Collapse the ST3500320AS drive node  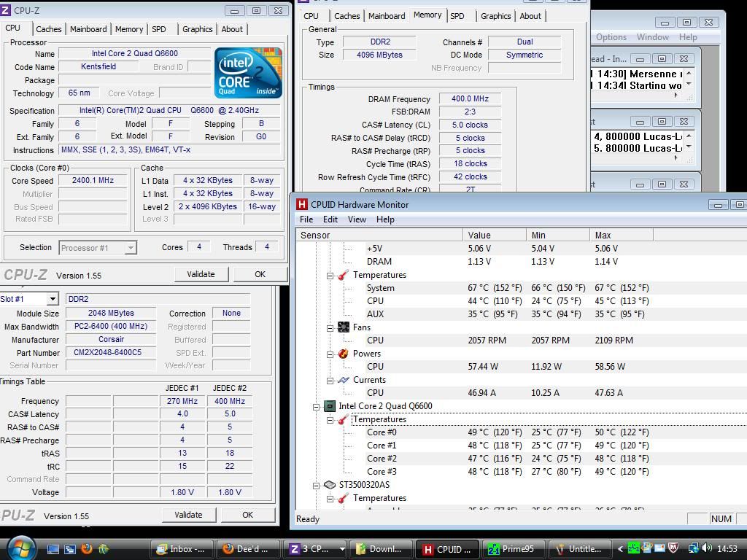pos(316,486)
